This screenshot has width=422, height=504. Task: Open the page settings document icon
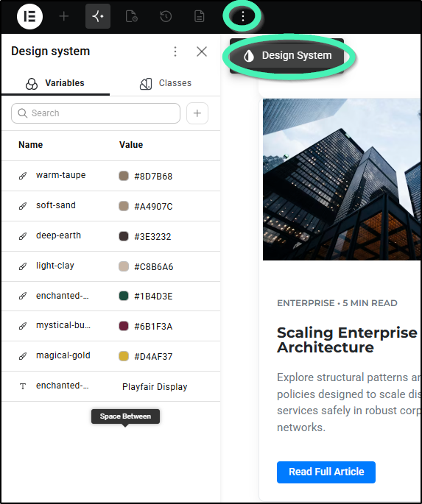tap(131, 16)
